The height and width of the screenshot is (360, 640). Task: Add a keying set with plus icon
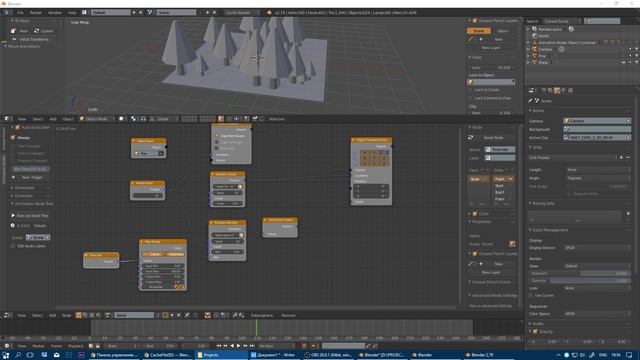[628, 213]
